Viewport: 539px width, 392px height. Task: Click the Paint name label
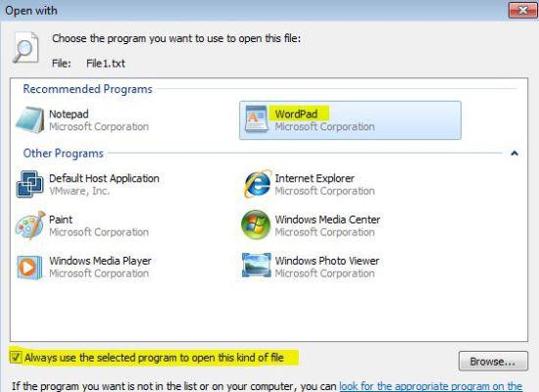[x=61, y=220]
